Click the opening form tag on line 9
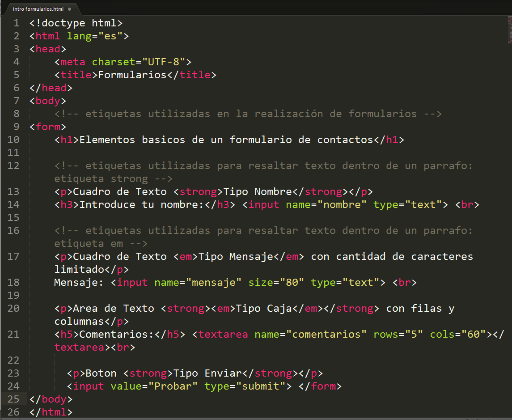Viewport: 512px width, 420px height. tap(47, 127)
